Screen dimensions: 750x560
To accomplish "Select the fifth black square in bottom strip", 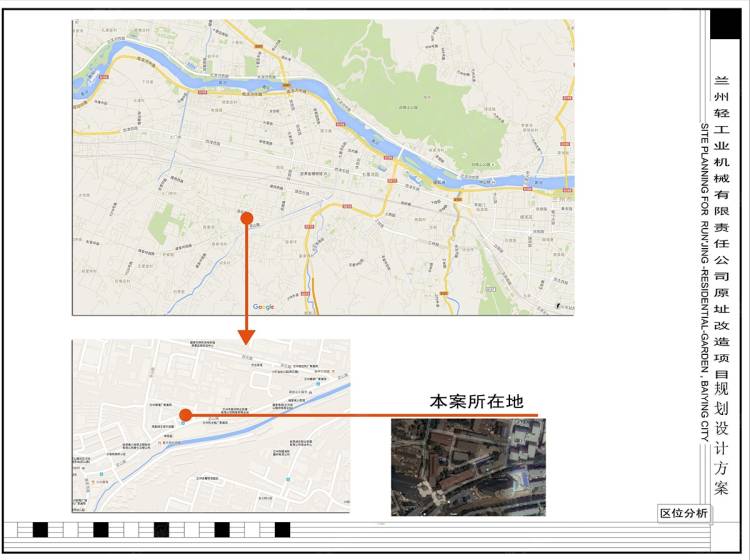I will (282, 529).
